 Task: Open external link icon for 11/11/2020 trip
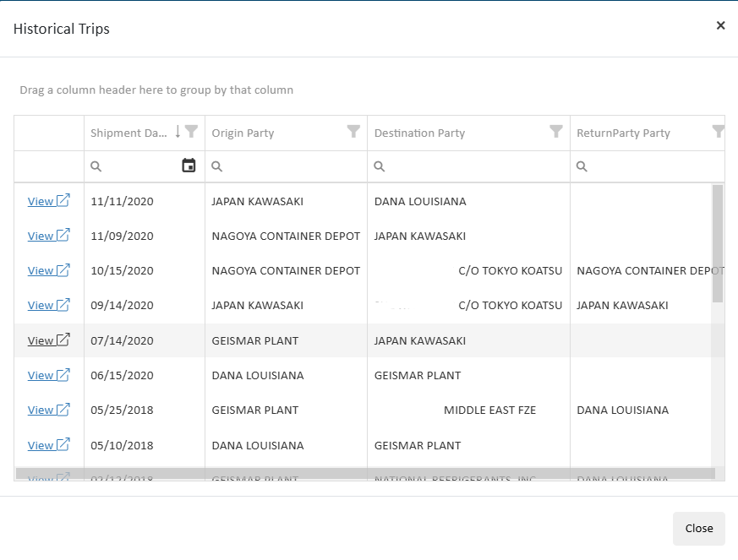(x=63, y=201)
